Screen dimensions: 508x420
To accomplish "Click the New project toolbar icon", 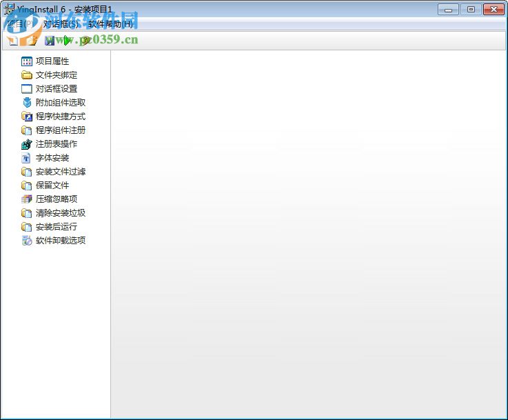I will (13, 41).
